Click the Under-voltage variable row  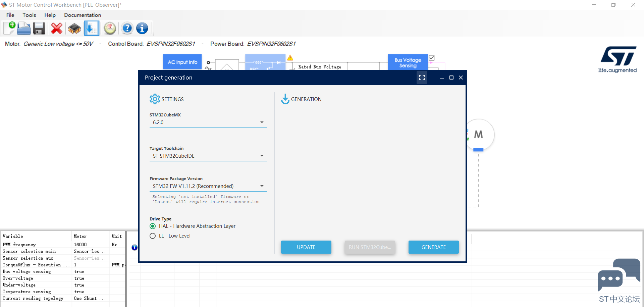(63, 285)
